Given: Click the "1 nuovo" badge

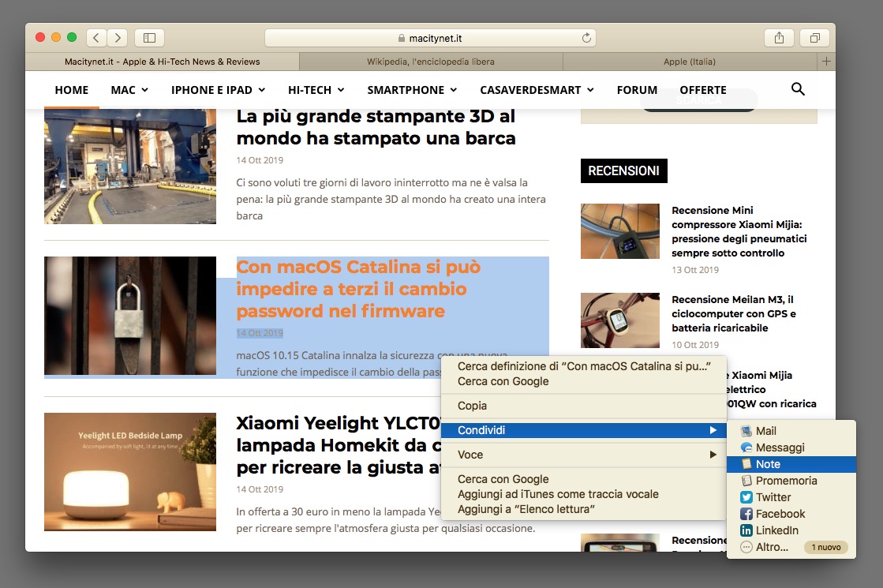Looking at the screenshot, I should pyautogui.click(x=825, y=548).
